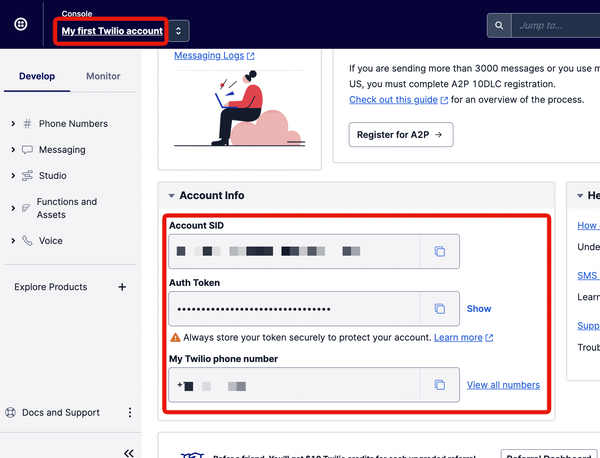Click the Account SID field
This screenshot has width=600, height=458.
[294, 251]
